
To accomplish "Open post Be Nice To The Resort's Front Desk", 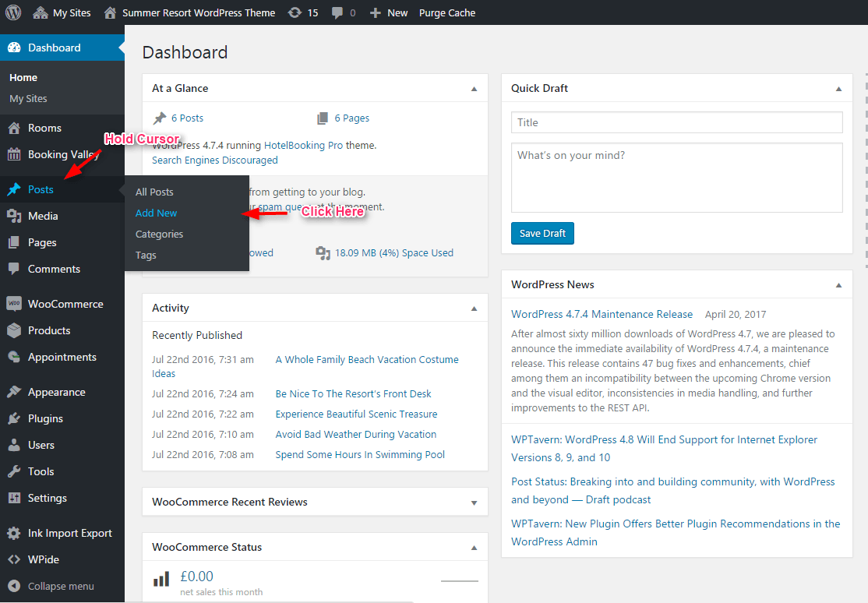I will point(353,393).
